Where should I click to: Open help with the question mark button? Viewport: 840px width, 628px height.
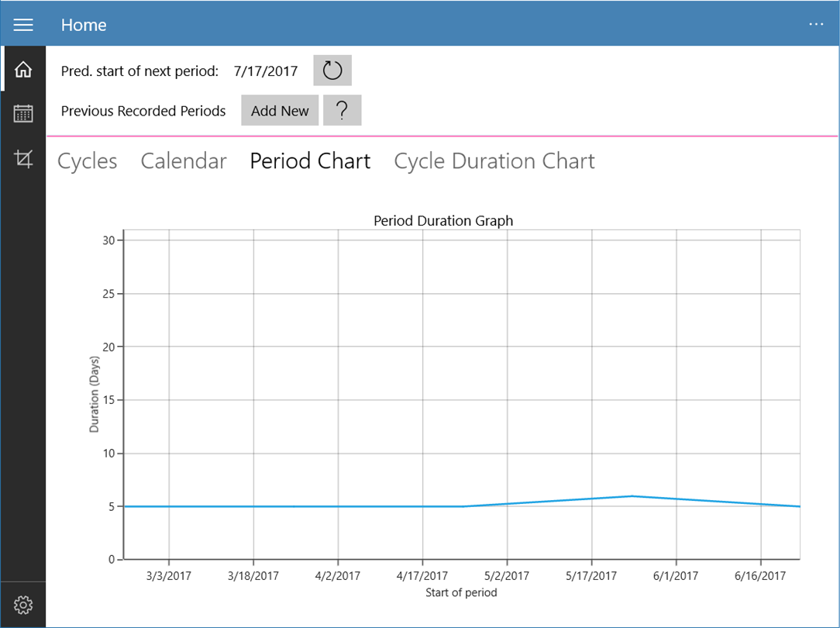pyautogui.click(x=342, y=111)
